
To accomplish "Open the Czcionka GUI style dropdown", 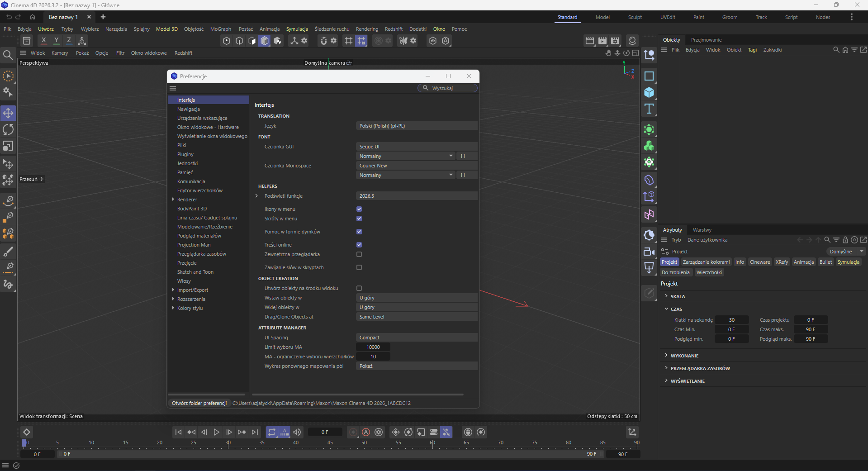I will (405, 156).
